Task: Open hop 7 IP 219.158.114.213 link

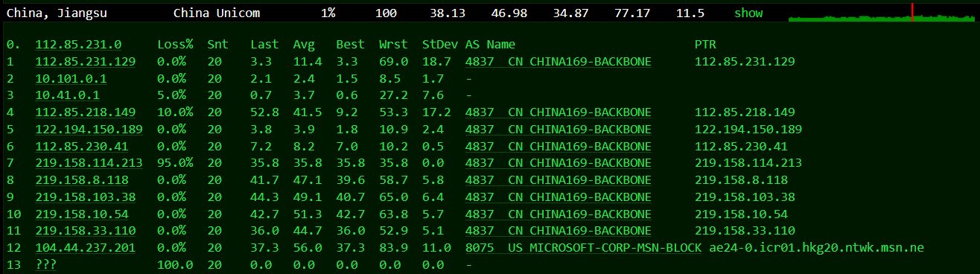Action: click(x=89, y=162)
